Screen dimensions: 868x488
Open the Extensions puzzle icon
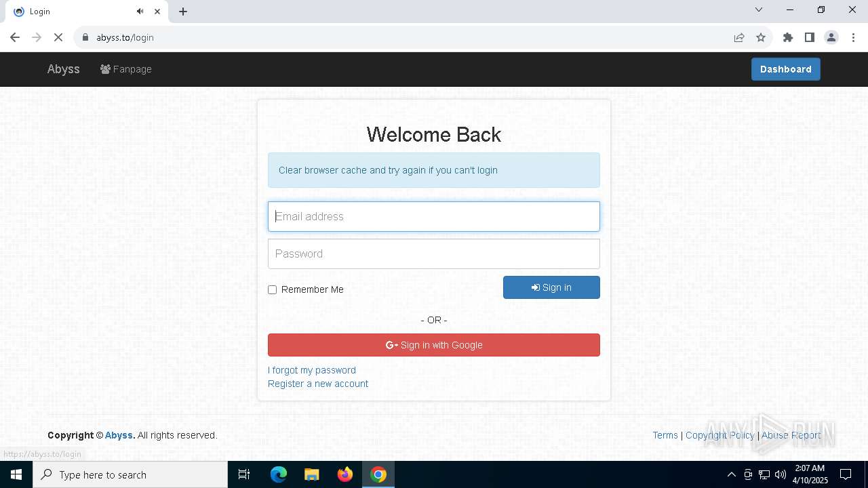pos(788,37)
